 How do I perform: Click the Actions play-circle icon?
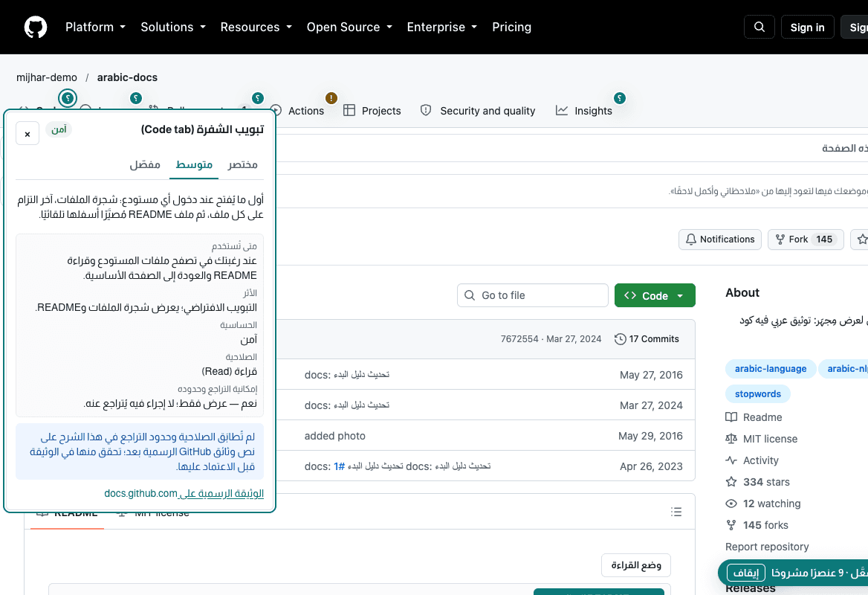(276, 110)
